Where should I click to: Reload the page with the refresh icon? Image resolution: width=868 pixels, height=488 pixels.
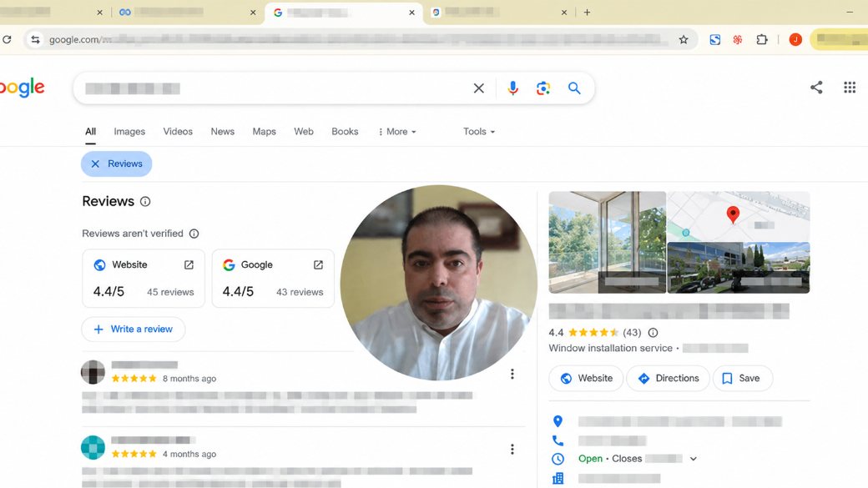[x=8, y=39]
